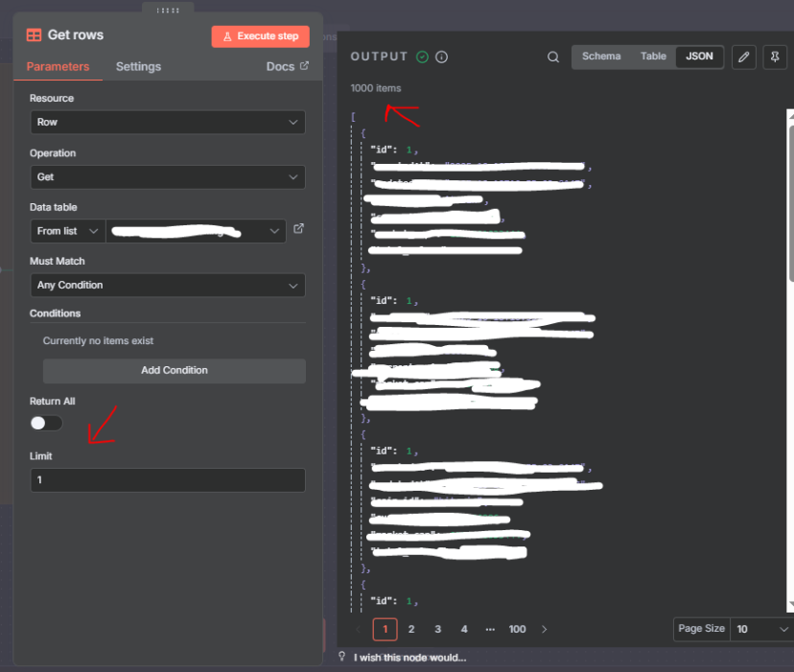Open the Must Match Any Condition dropdown

pyautogui.click(x=168, y=285)
